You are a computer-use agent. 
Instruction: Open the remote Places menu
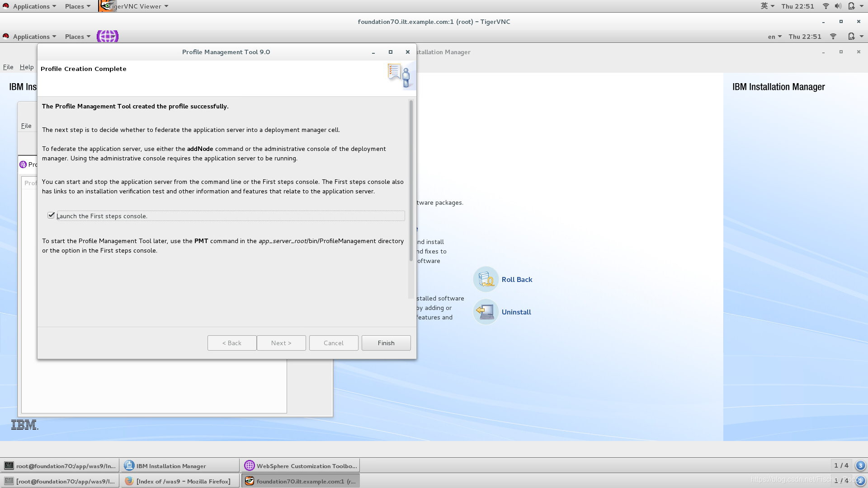[x=77, y=37]
